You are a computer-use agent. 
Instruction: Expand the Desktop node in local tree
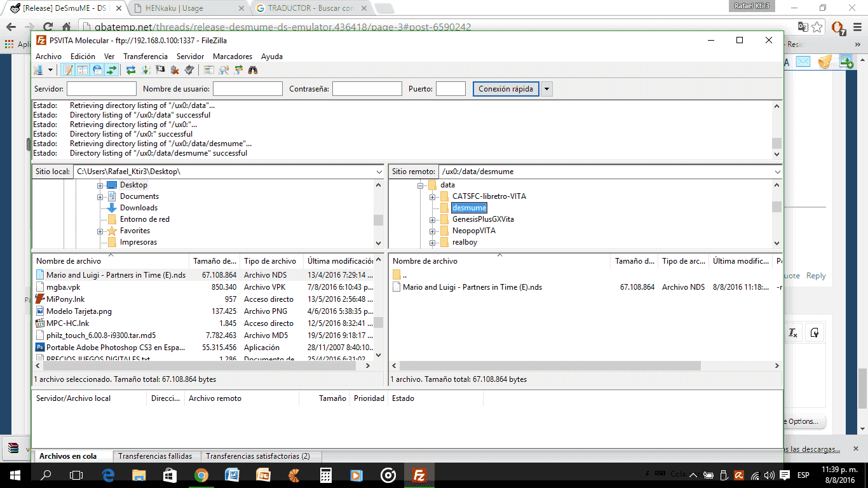100,185
